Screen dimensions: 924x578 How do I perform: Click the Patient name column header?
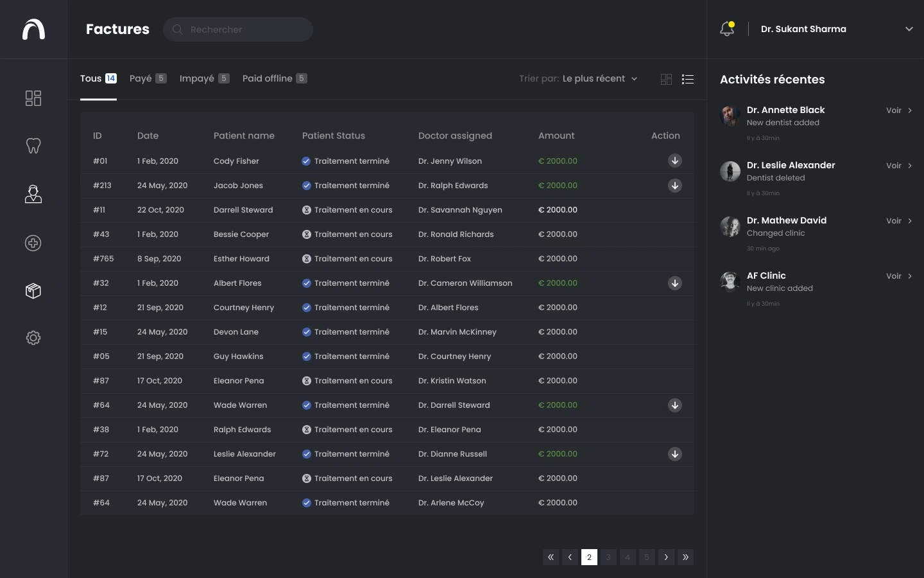244,136
